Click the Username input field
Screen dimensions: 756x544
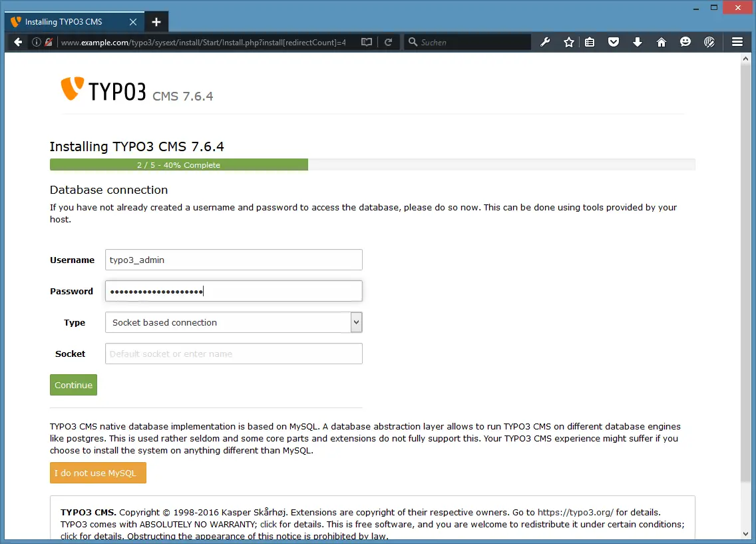click(234, 260)
